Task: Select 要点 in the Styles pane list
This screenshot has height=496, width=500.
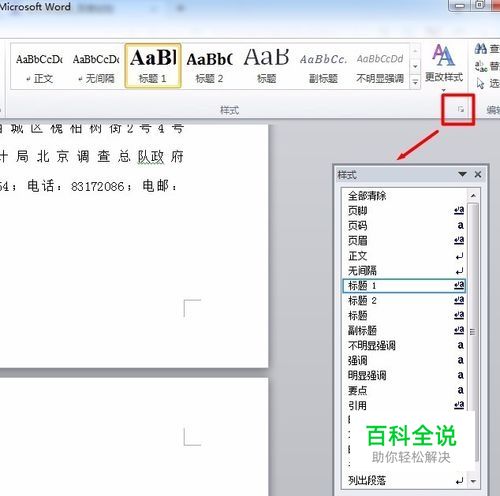Action: click(404, 390)
